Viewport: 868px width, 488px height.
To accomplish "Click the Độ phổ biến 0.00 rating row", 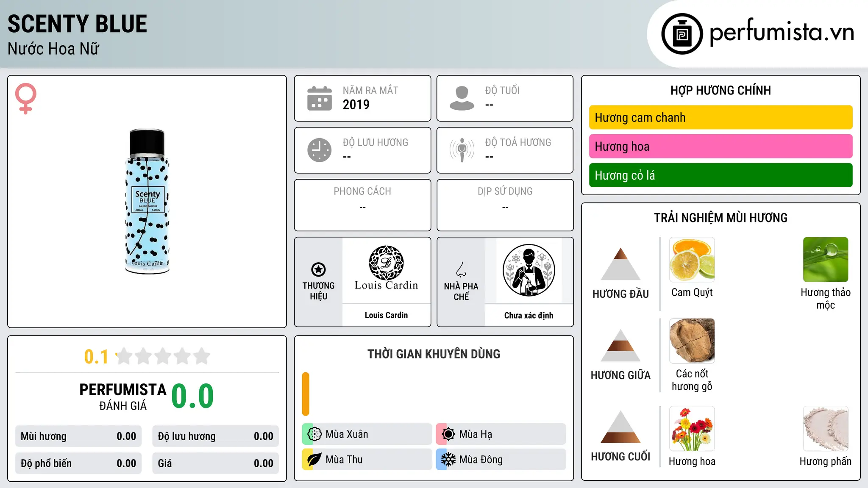I will coord(78,463).
